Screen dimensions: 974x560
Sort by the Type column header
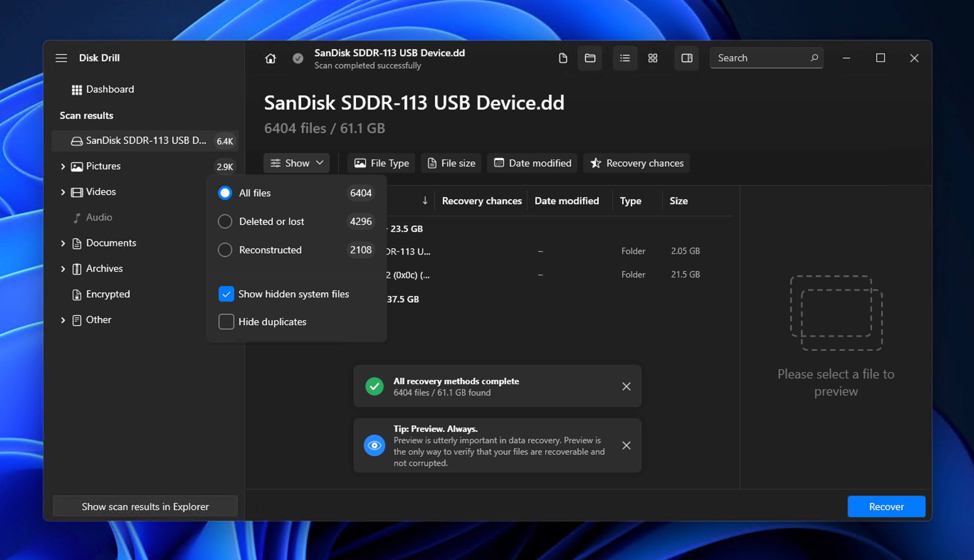click(x=630, y=200)
